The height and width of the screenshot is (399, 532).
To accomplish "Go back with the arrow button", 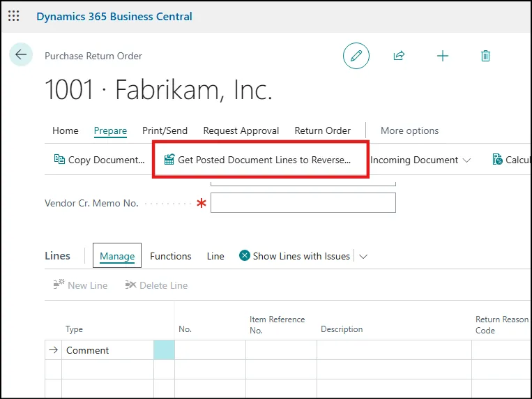I will 21,54.
